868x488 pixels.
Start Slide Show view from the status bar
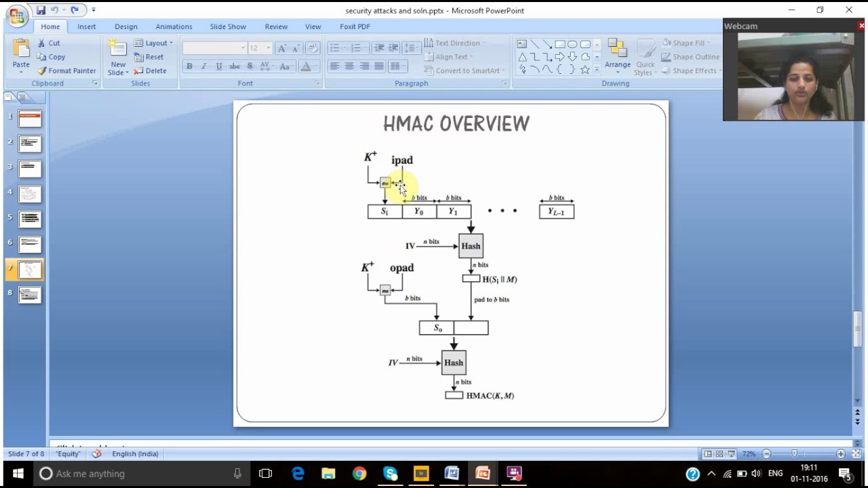tap(731, 453)
